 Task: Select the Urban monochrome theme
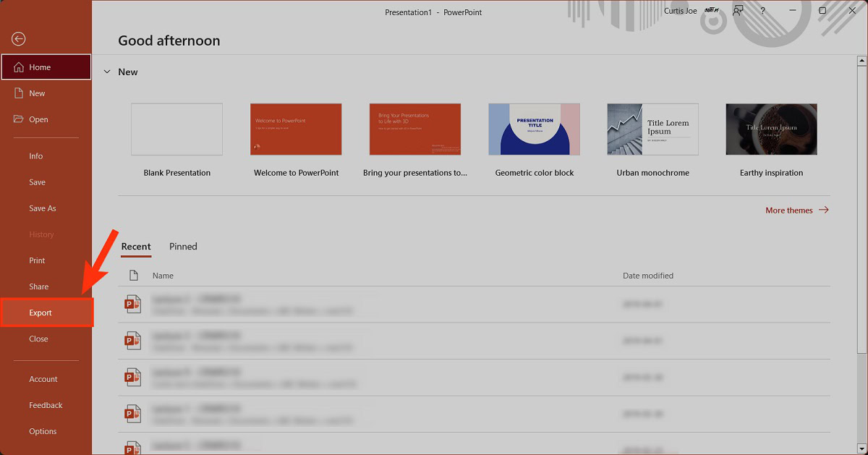pyautogui.click(x=653, y=129)
